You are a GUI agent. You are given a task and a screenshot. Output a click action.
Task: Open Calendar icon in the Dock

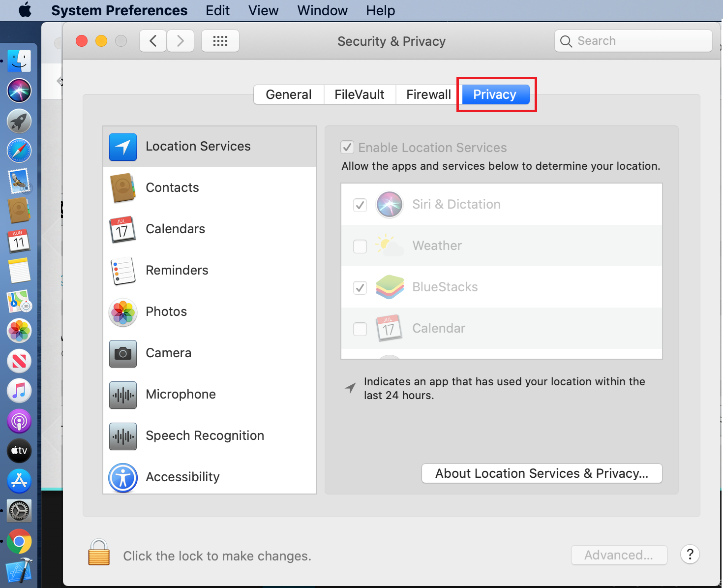(x=19, y=241)
